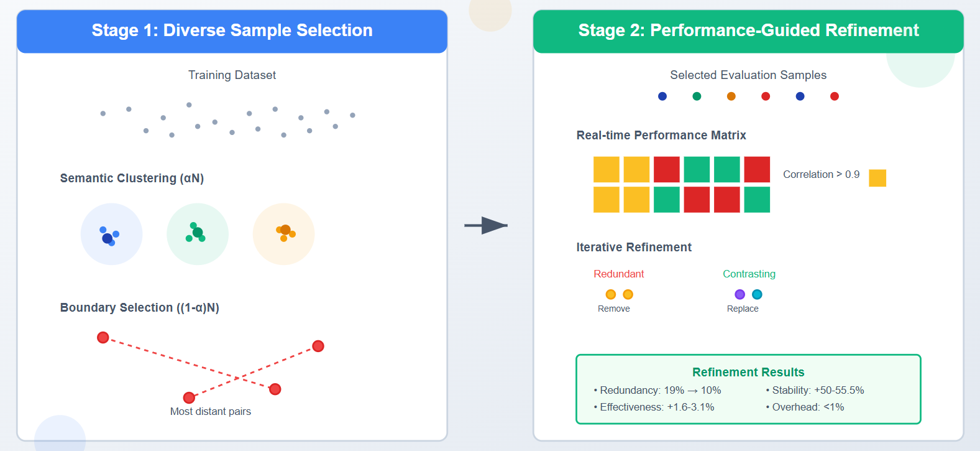
Task: Select the red Redundant label
Action: coord(618,274)
